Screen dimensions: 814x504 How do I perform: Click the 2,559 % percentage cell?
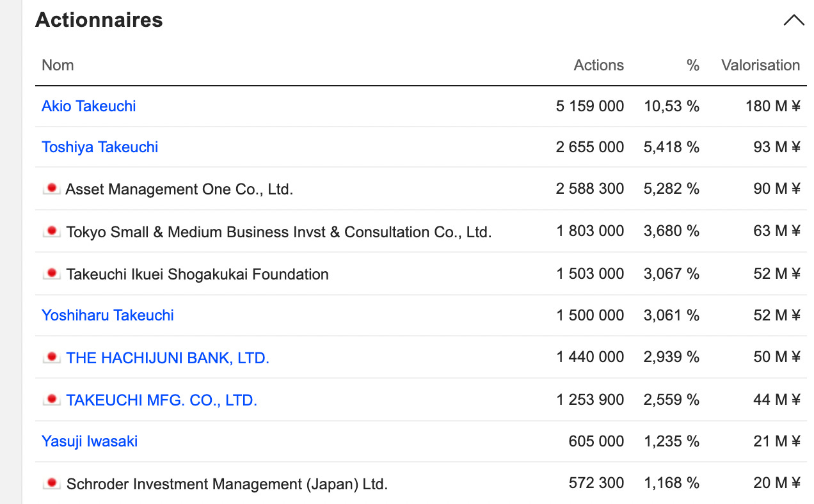click(x=672, y=400)
